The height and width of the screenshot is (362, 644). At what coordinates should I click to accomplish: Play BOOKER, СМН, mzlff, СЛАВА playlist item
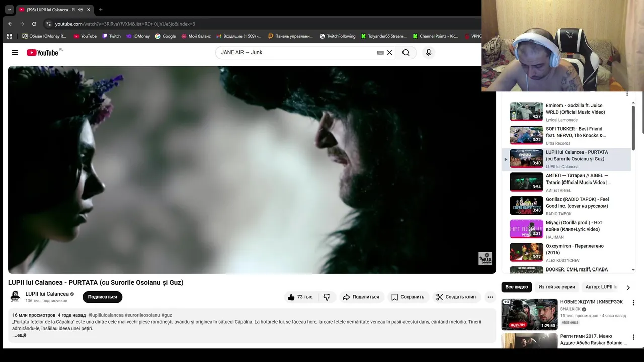tap(566, 270)
